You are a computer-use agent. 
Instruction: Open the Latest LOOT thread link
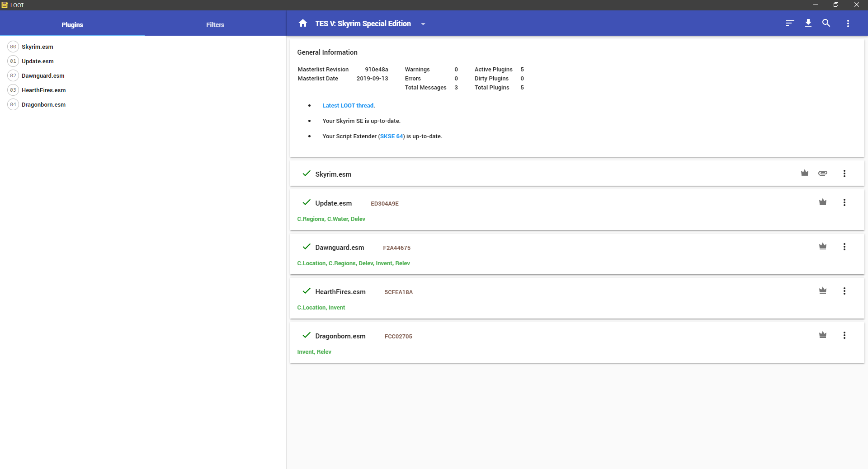point(348,106)
